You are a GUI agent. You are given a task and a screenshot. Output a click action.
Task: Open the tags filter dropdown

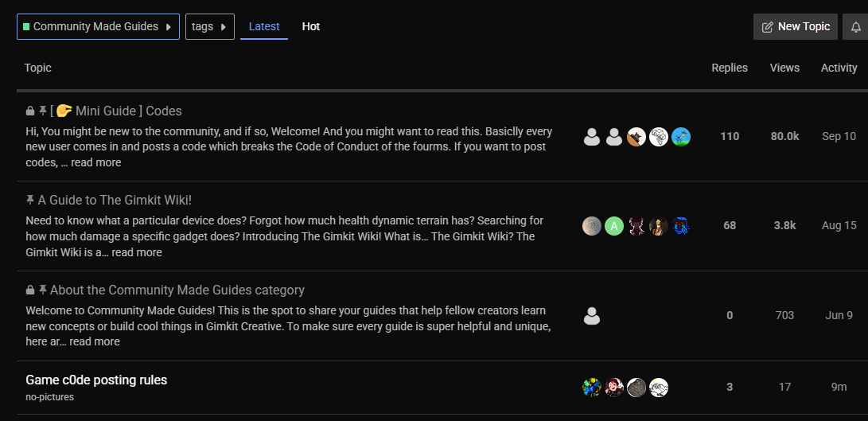click(x=209, y=27)
